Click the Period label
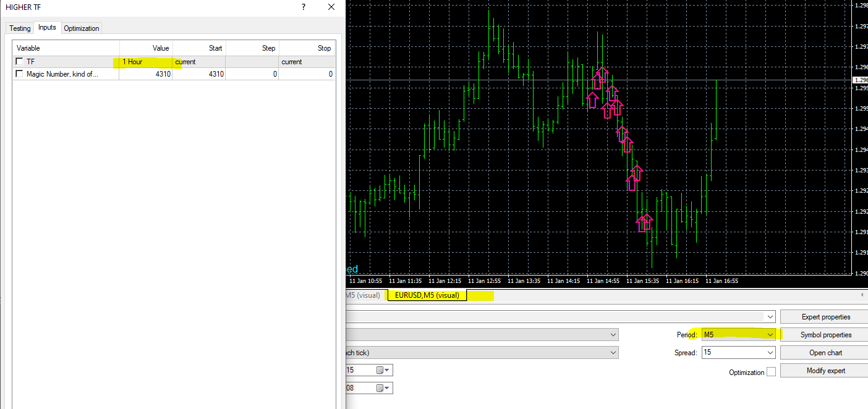Screen dimensions: 868x409 click(687, 334)
